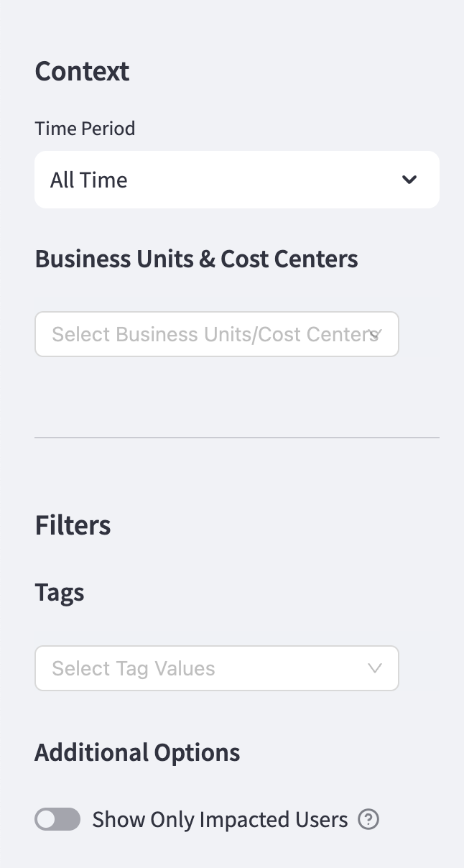Click the "Show Only Impacted Users" label text

click(220, 819)
